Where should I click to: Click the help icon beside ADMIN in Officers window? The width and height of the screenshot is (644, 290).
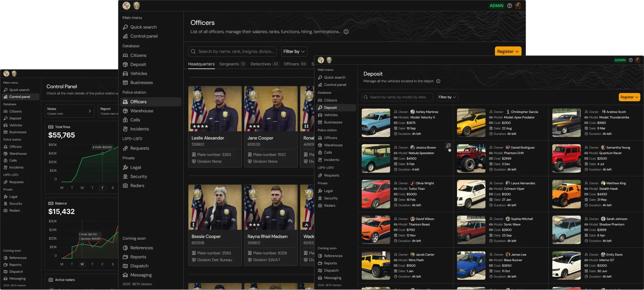pyautogui.click(x=509, y=6)
